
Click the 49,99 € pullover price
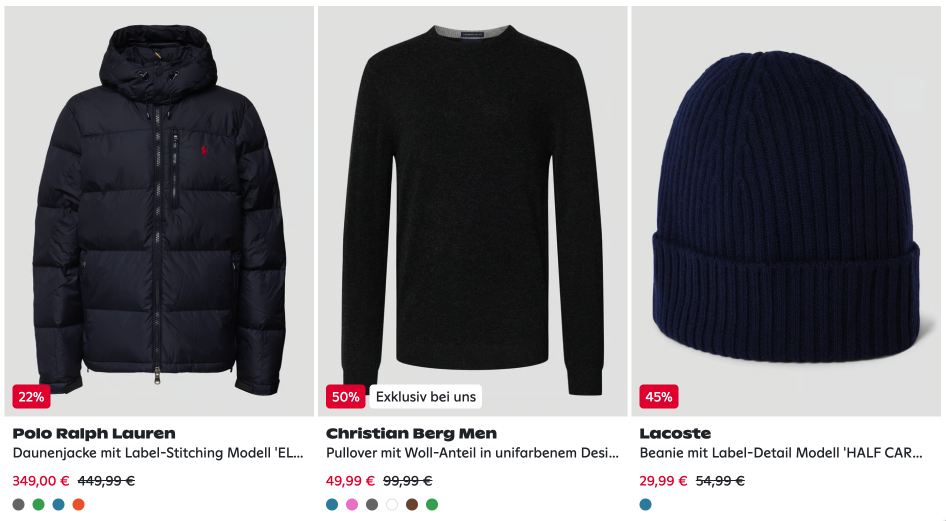(351, 481)
